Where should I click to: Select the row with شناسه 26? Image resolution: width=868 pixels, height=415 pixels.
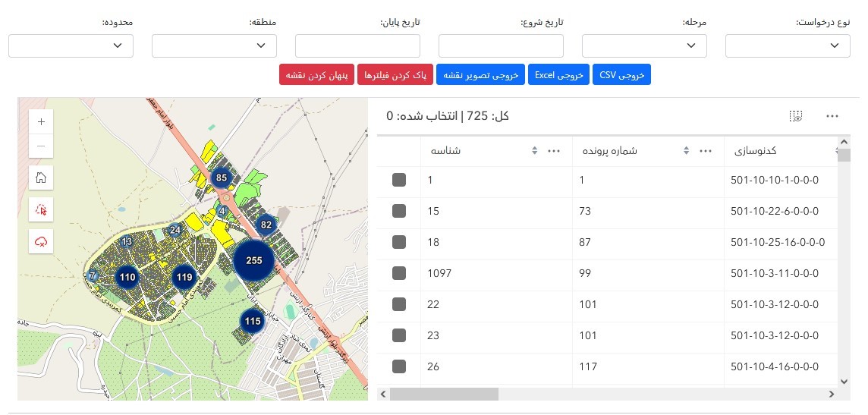click(x=399, y=366)
